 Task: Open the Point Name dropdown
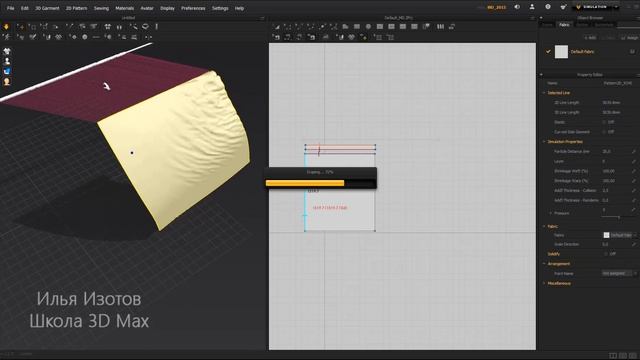point(619,273)
